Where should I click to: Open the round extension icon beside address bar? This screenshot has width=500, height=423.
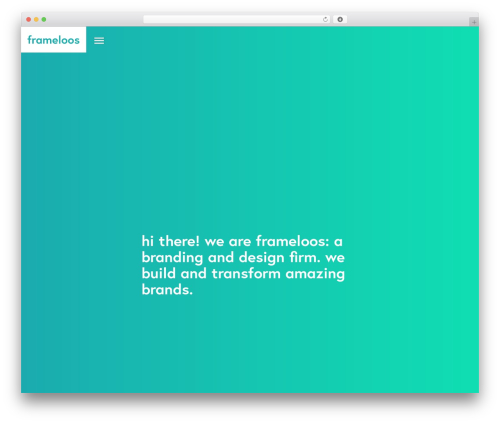click(340, 19)
